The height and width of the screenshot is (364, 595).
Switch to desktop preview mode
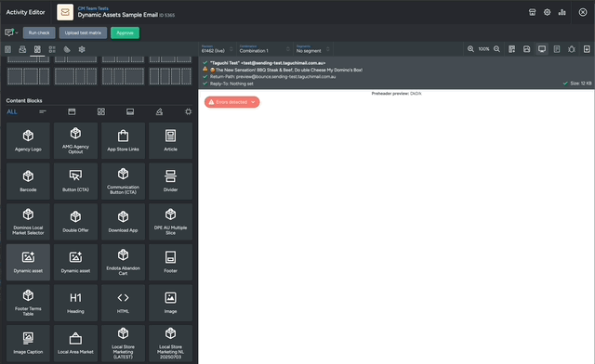[542, 49]
